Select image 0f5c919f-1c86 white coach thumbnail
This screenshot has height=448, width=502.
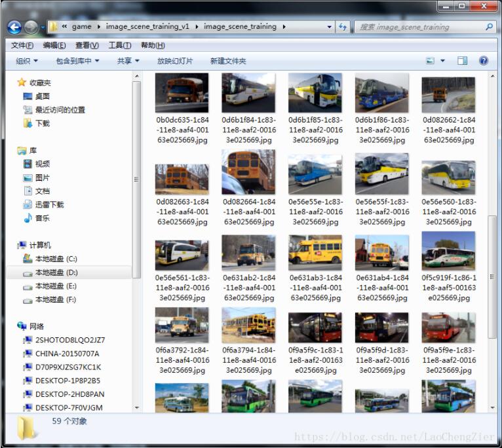pyautogui.click(x=448, y=251)
